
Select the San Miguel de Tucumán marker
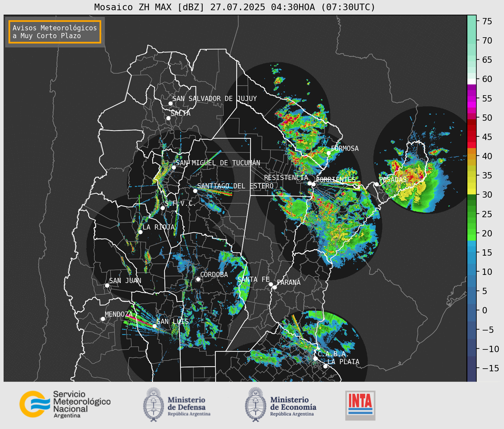point(174,167)
